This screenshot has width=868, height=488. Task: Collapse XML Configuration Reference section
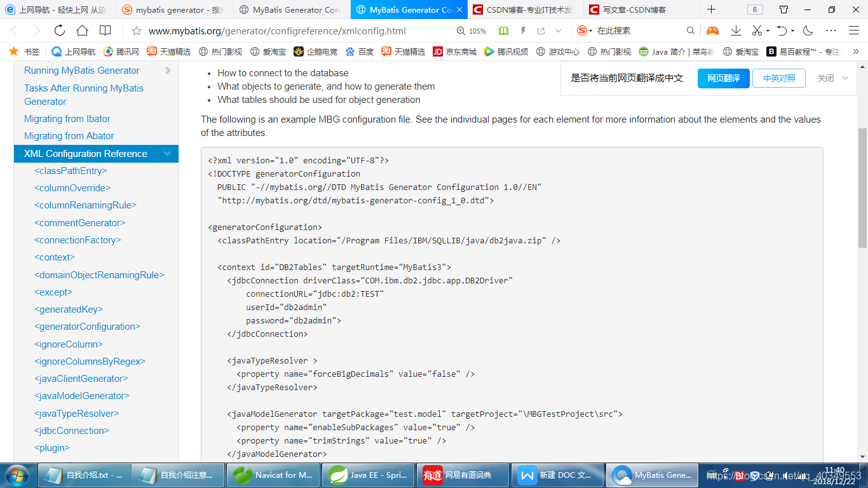pyautogui.click(x=168, y=153)
